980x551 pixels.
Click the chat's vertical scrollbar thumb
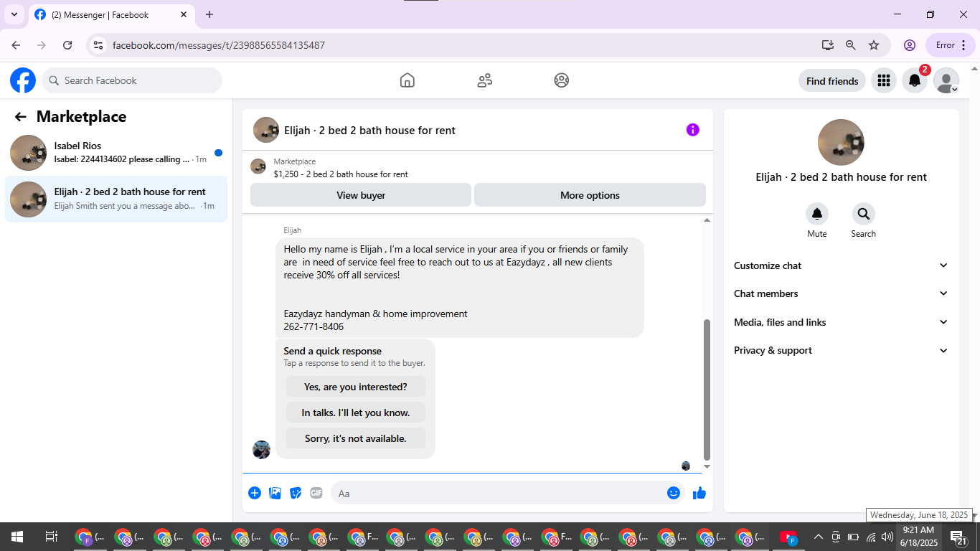pos(707,390)
